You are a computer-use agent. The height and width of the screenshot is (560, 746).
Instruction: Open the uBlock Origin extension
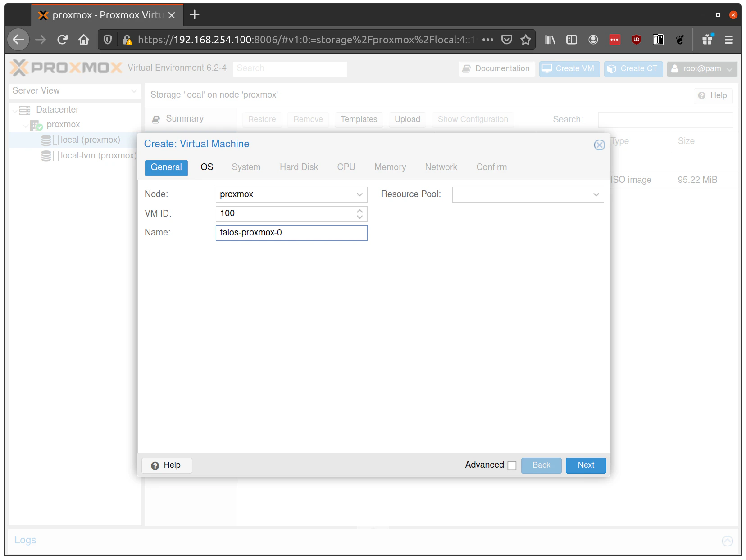tap(637, 40)
